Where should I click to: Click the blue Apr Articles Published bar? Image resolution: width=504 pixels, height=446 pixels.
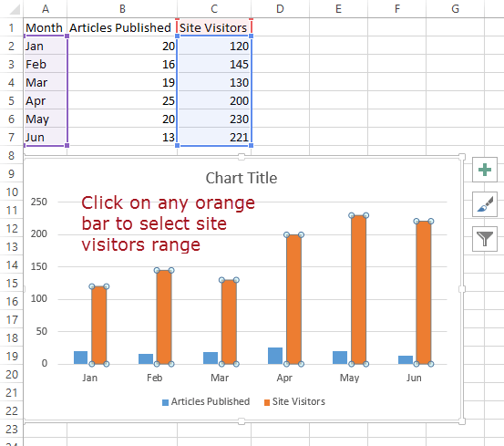275,356
